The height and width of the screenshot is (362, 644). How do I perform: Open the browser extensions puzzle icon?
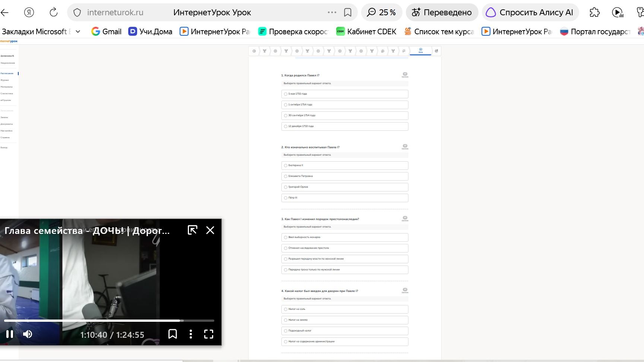595,12
